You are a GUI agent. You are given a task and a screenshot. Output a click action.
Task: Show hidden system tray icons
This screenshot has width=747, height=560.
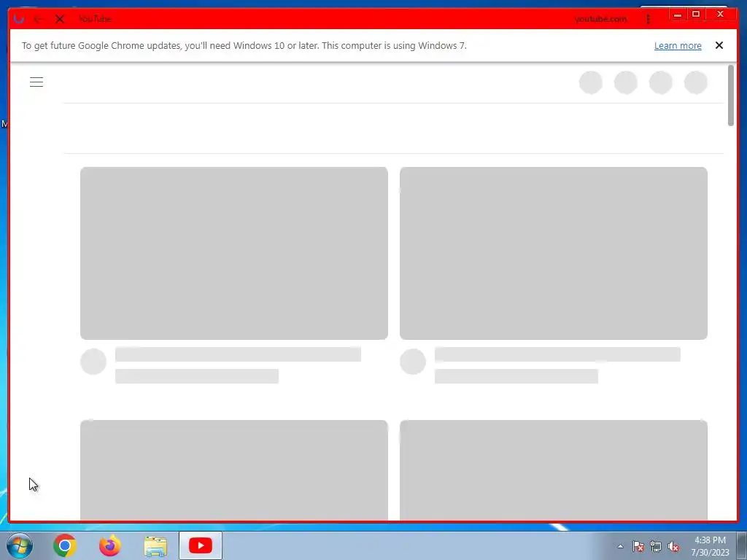(x=620, y=546)
